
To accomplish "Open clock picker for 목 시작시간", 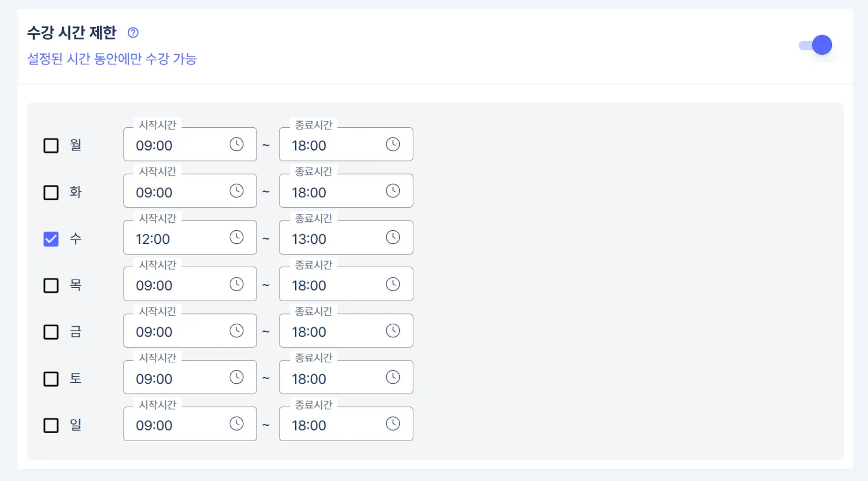I will click(236, 284).
